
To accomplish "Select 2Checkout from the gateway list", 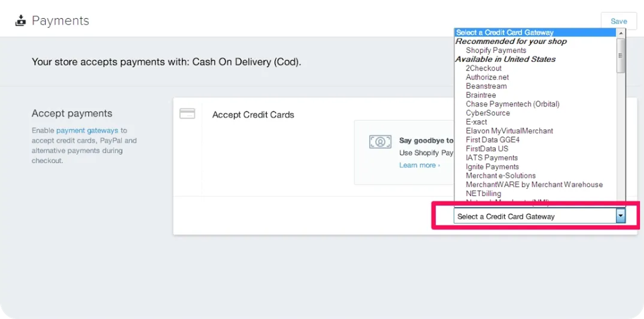I will coord(483,68).
